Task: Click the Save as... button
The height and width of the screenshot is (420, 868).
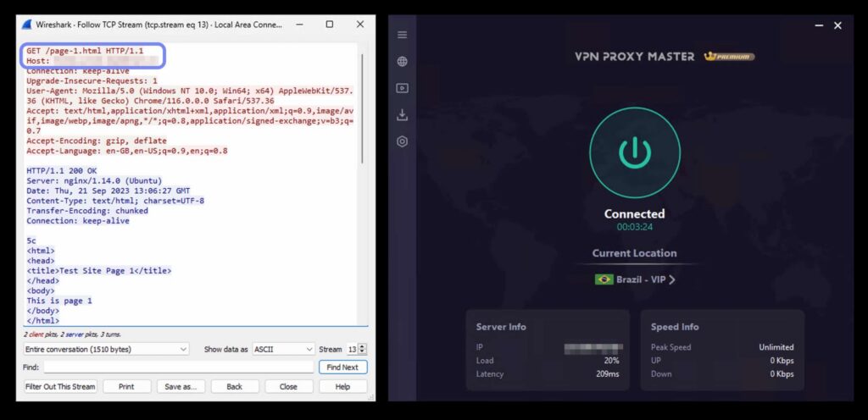Action: pos(181,386)
